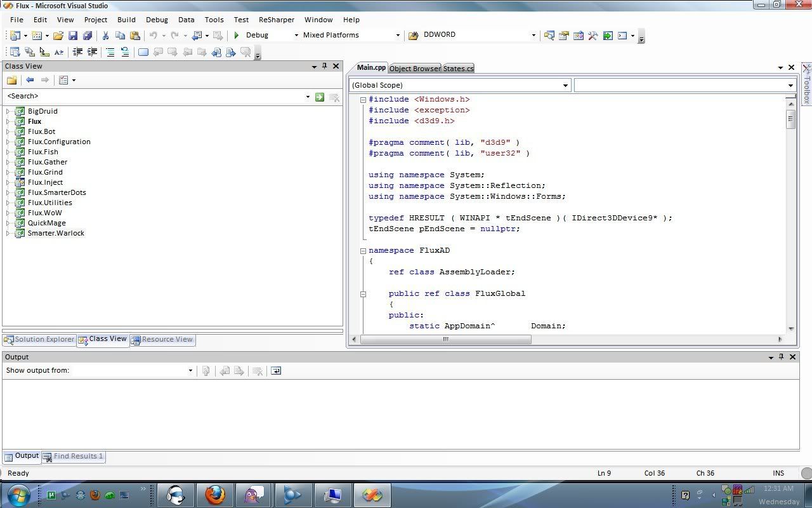Start debugging with green play arrow

tap(236, 36)
